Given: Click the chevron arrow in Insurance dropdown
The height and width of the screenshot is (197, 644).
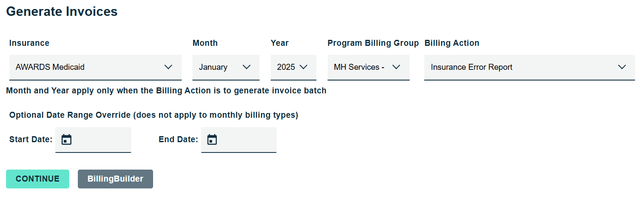Looking at the screenshot, I should pos(168,67).
